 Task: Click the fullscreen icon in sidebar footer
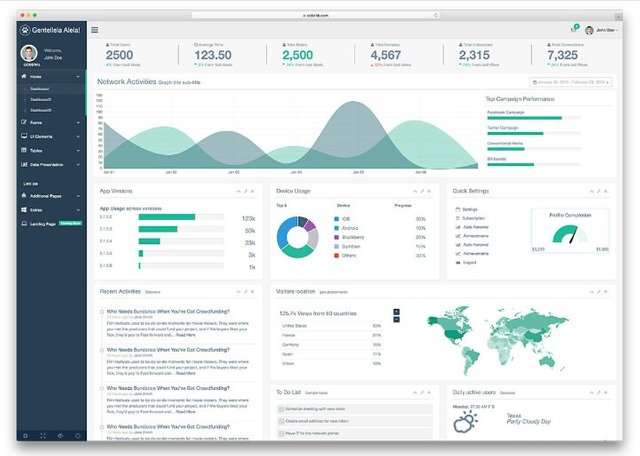click(43, 436)
